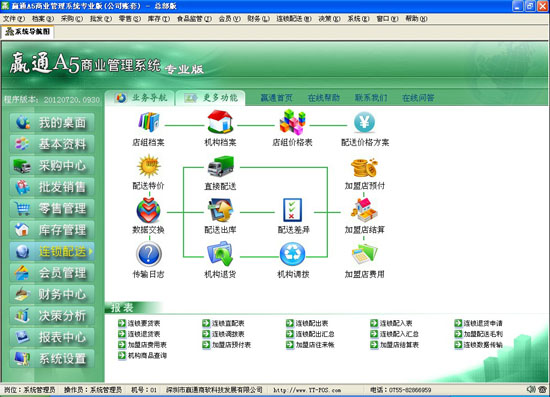The image size is (550, 397).
Task: Select 库存管理 in the sidebar
Action: click(x=52, y=230)
